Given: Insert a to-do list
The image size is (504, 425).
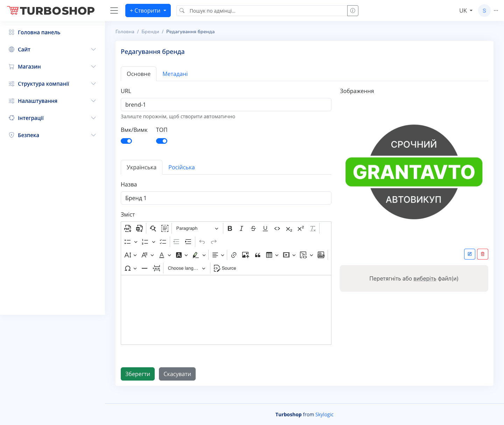Looking at the screenshot, I should (x=163, y=242).
